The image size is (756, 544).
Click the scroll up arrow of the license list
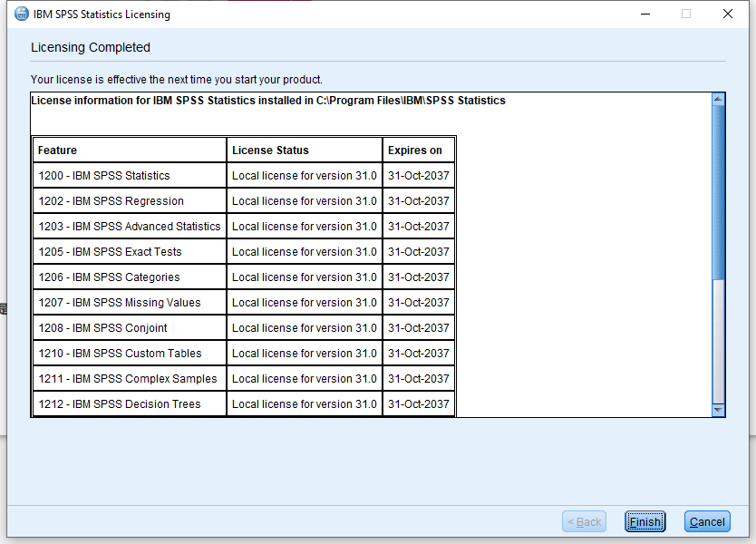718,99
